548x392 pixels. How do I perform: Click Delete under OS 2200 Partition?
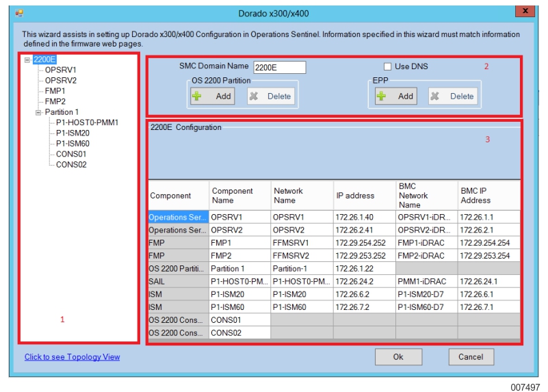click(271, 96)
